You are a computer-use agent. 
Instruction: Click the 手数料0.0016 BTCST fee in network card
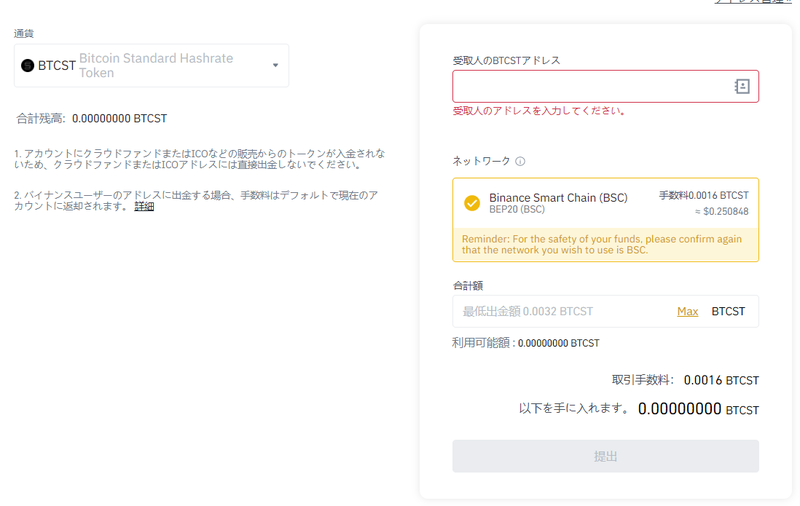tap(704, 195)
